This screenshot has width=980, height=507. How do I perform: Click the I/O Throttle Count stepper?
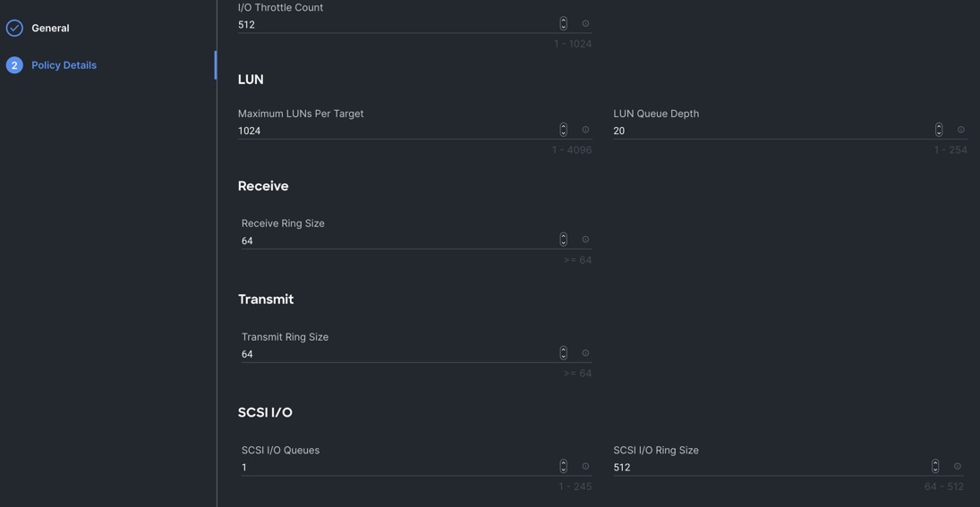coord(563,24)
